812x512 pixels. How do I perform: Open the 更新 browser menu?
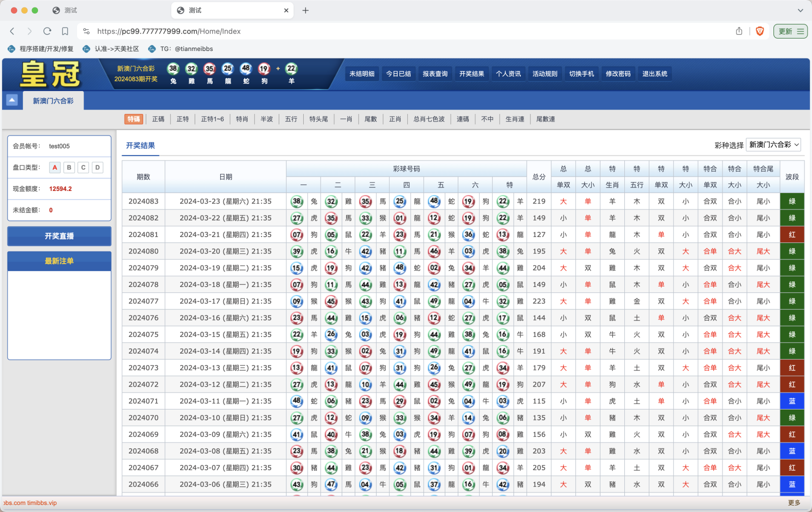[x=790, y=31]
